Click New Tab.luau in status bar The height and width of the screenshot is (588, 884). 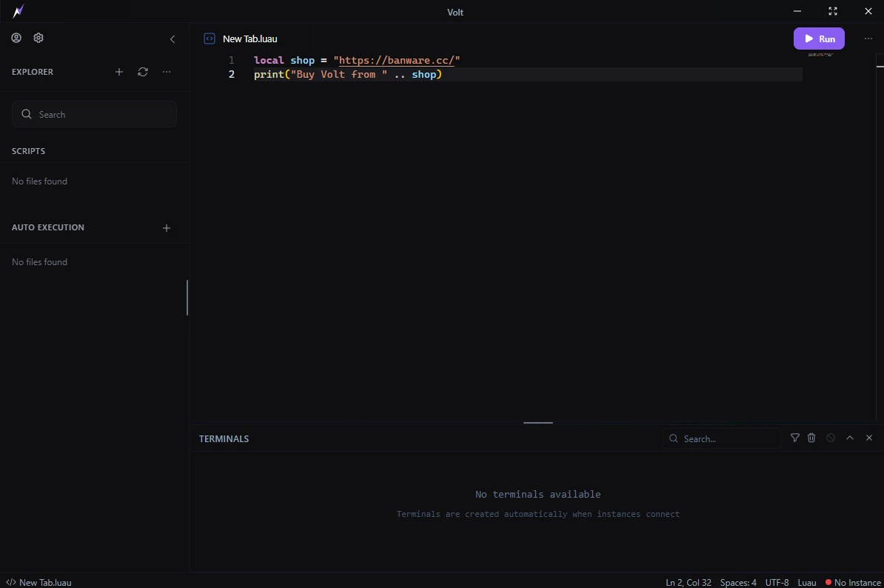[x=39, y=582]
